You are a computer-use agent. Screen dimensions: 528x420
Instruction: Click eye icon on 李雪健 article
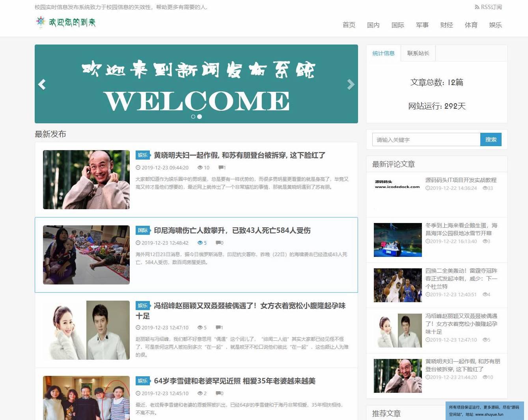click(200, 393)
